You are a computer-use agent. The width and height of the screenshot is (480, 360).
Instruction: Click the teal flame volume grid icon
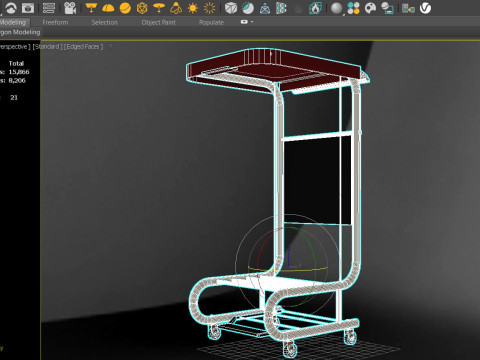(x=315, y=8)
